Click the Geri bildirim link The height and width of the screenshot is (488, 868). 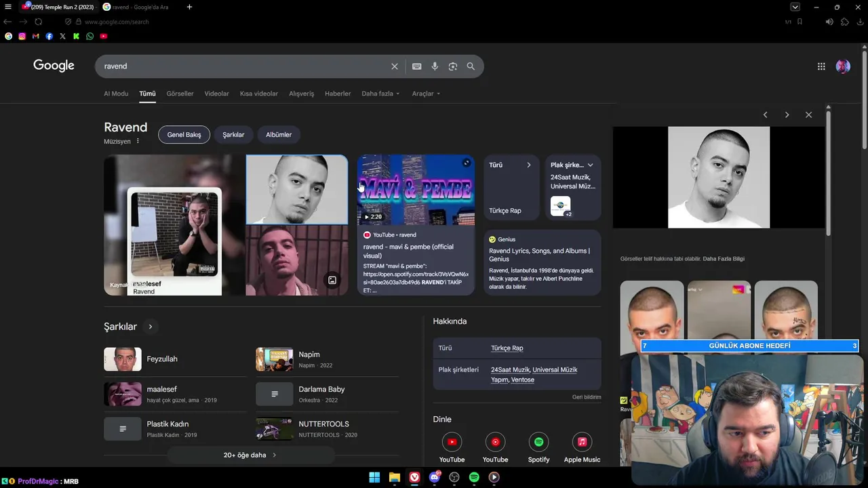point(587,397)
